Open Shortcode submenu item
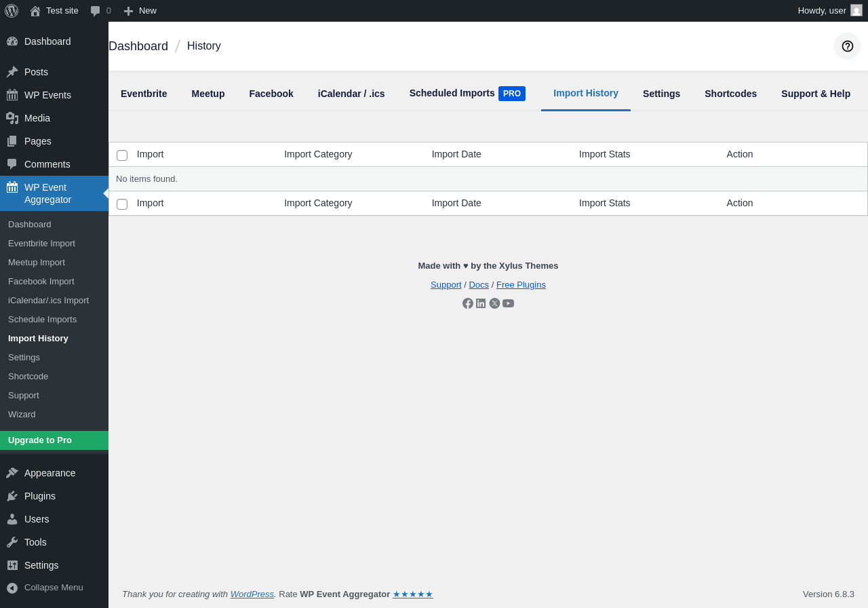 pos(54,377)
